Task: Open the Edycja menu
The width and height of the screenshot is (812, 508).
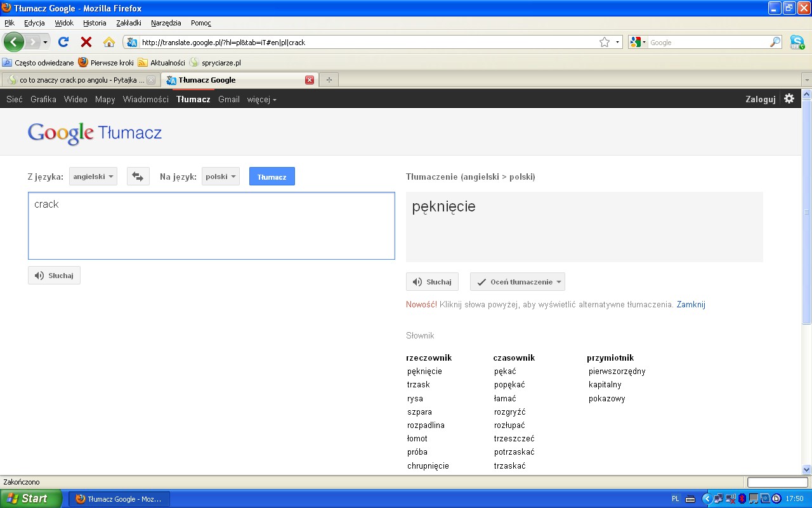Action: (34, 23)
